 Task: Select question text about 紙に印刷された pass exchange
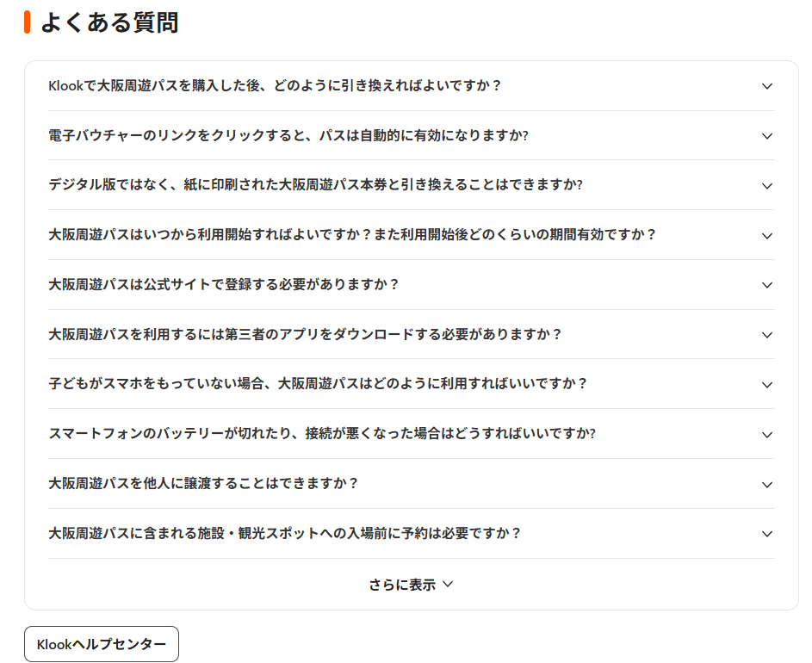tap(315, 185)
